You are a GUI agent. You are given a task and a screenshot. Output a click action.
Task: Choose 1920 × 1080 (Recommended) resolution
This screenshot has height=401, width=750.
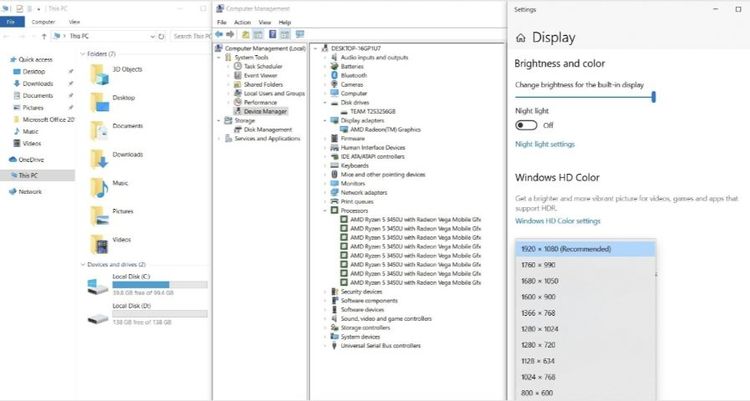(x=585, y=249)
